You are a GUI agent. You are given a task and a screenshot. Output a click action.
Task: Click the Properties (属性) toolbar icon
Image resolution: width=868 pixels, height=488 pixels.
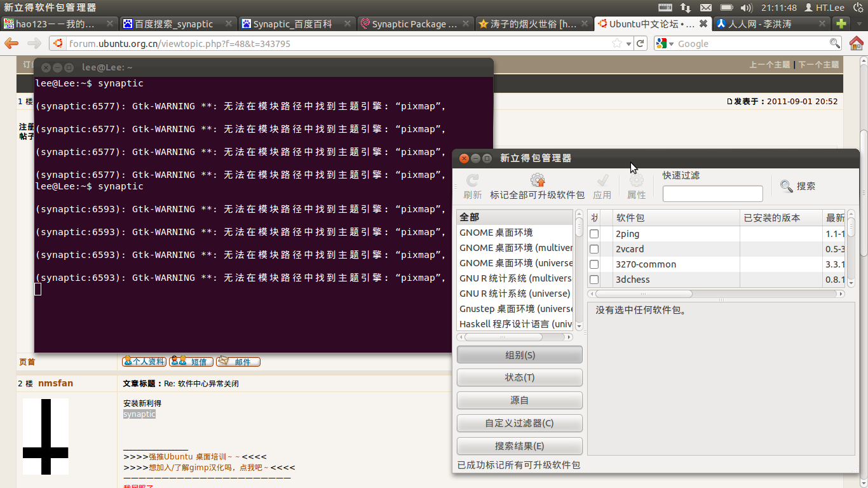[x=636, y=180]
